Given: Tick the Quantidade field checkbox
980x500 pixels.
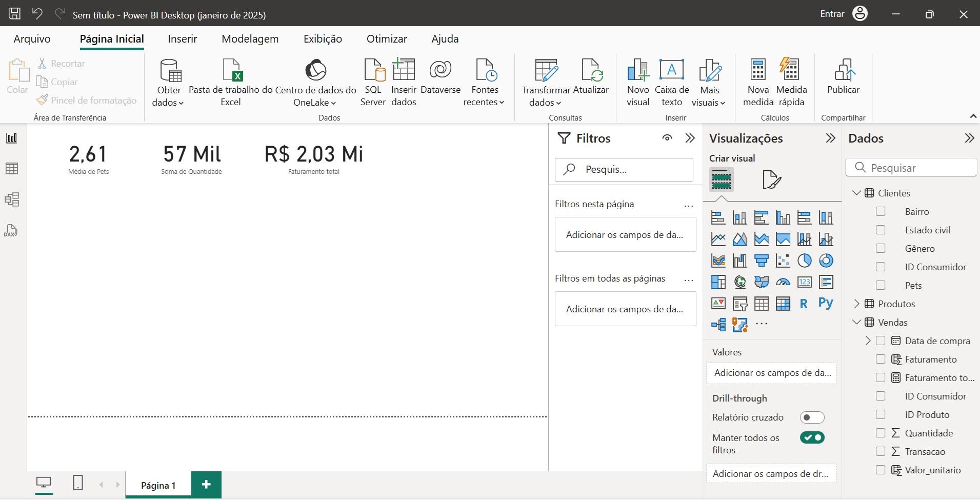Looking at the screenshot, I should pos(881,433).
